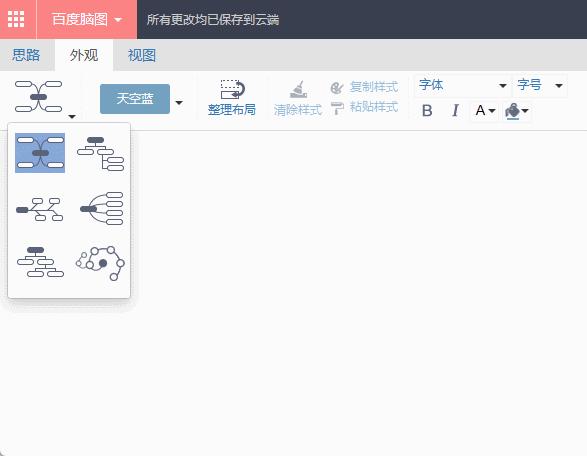
Task: Select the highlighted two-sided mind map layout
Action: pos(40,153)
